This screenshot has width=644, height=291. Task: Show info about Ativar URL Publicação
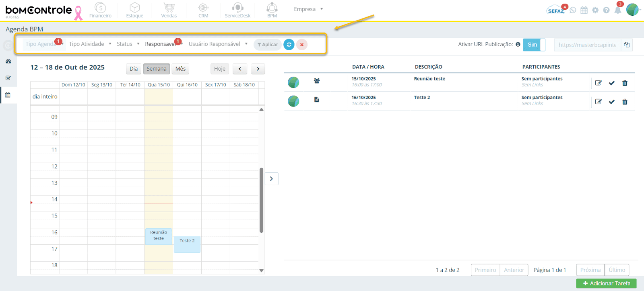518,44
